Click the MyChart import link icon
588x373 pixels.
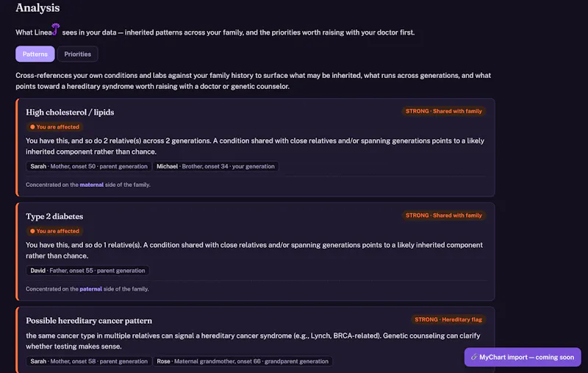tap(474, 357)
